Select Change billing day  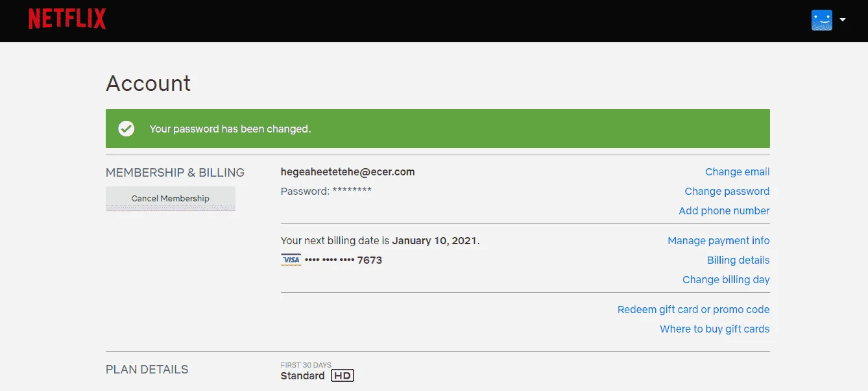726,280
